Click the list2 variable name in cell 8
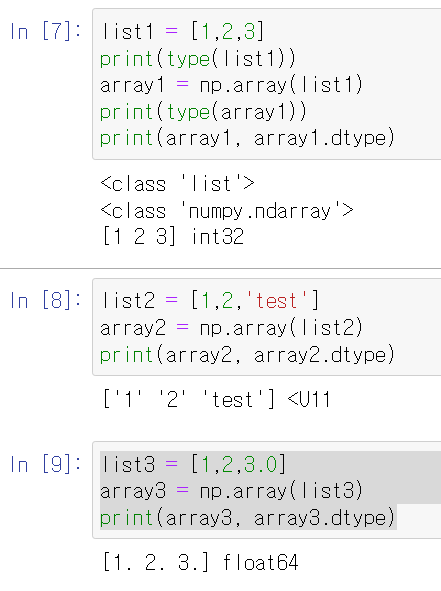 [x=128, y=301]
